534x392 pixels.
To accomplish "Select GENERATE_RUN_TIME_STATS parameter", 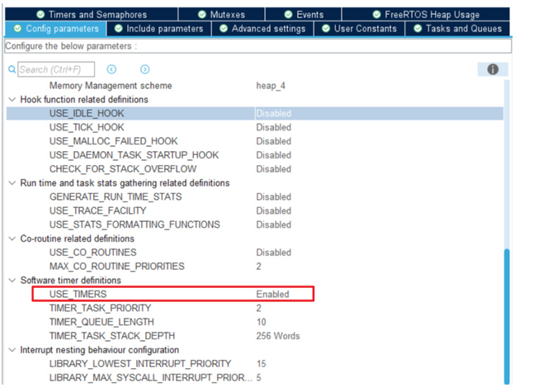I will pos(116,197).
